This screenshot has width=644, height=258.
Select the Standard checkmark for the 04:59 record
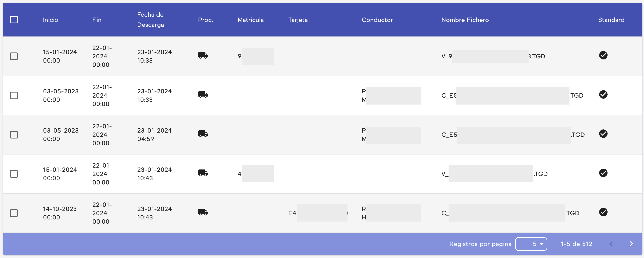[603, 134]
